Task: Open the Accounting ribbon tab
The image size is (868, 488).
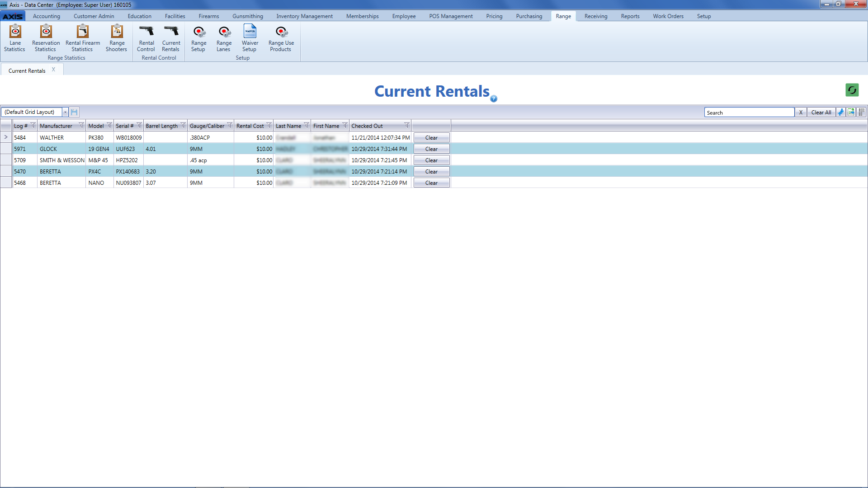Action: coord(46,16)
